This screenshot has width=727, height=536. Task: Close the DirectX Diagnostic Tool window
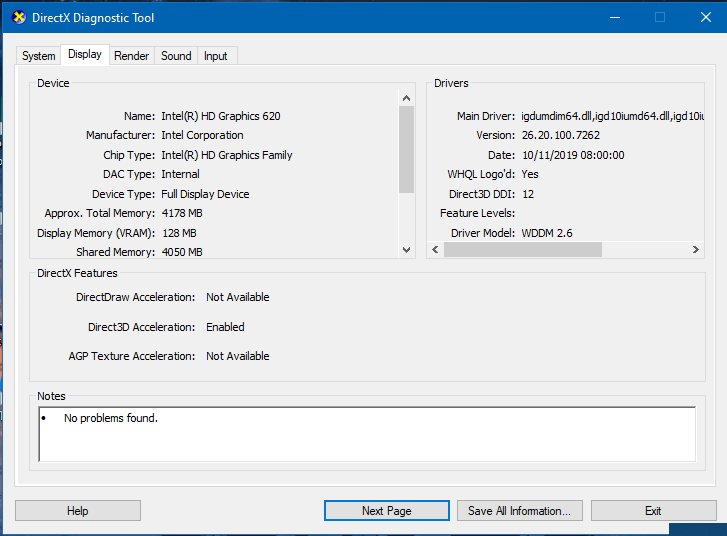[x=706, y=18]
